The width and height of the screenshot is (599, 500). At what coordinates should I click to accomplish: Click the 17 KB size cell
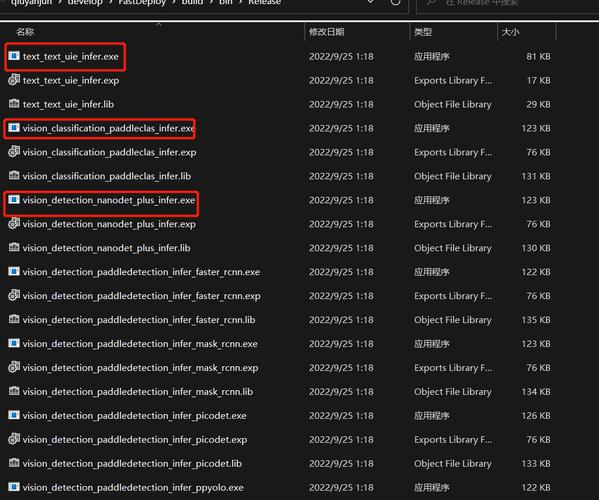539,81
